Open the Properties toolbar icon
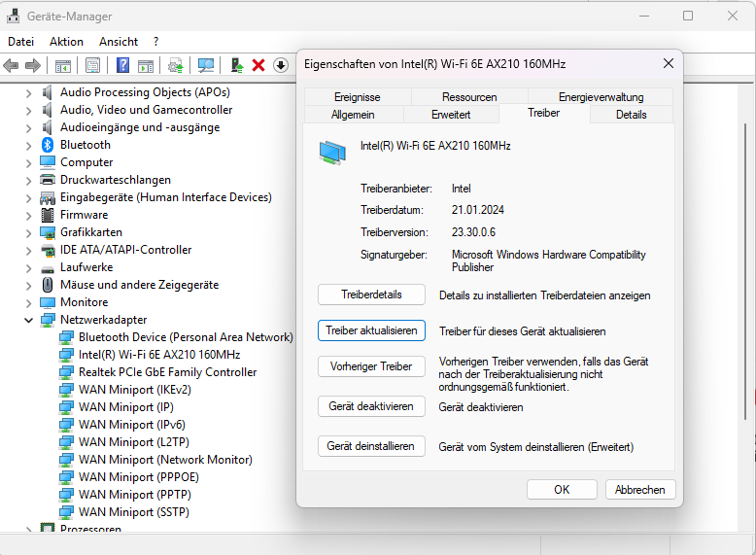 [92, 65]
